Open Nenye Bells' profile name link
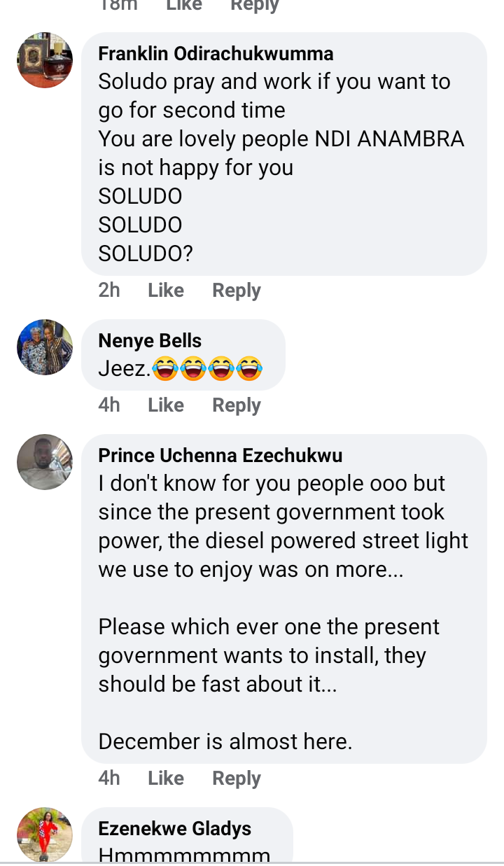Image resolution: width=504 pixels, height=866 pixels. coord(150,341)
